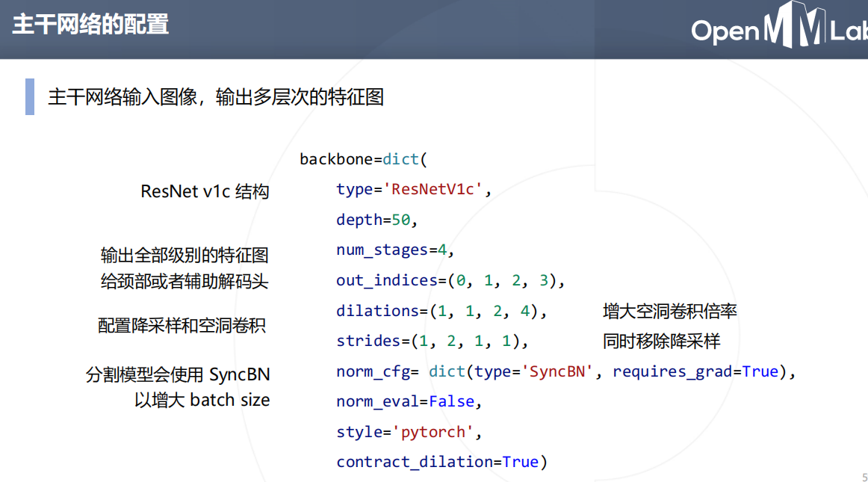Click the out_indices=(0, 1, 2, 3) line

point(450,281)
